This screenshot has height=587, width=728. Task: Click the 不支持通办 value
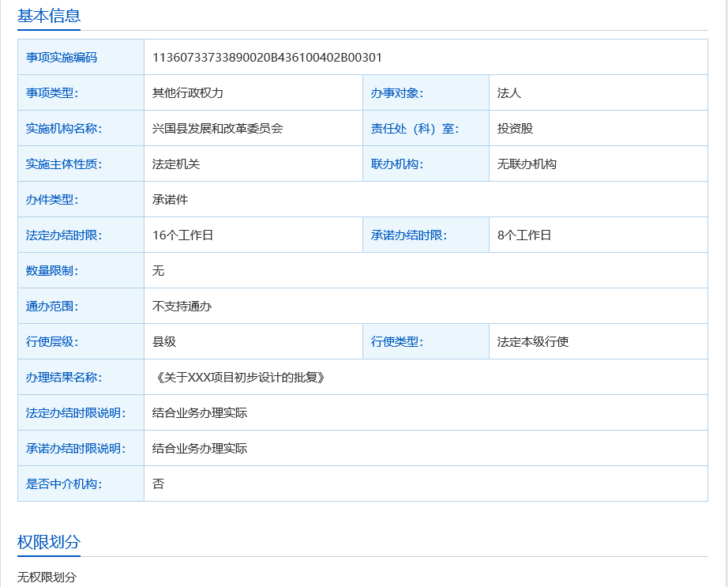tap(182, 306)
